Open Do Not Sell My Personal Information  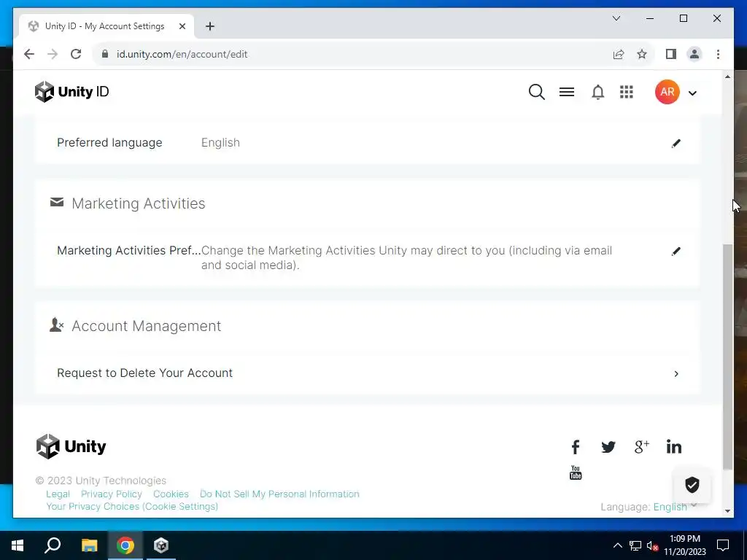pyautogui.click(x=279, y=494)
